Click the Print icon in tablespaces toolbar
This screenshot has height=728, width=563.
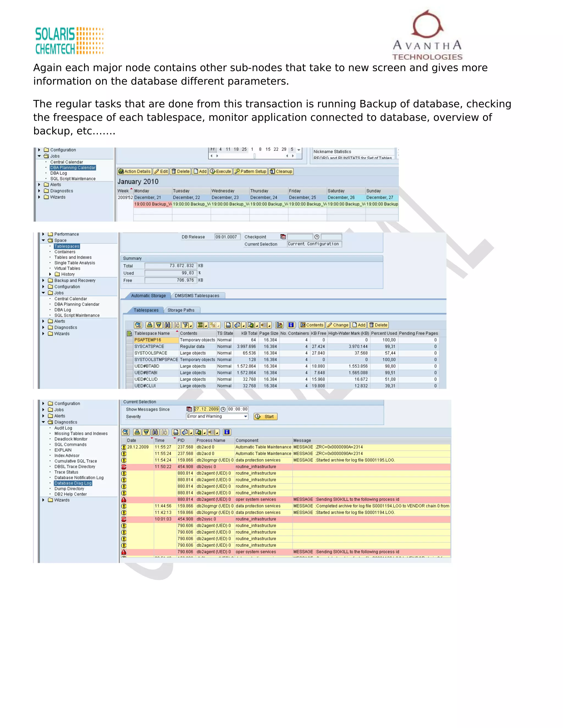pos(228,325)
